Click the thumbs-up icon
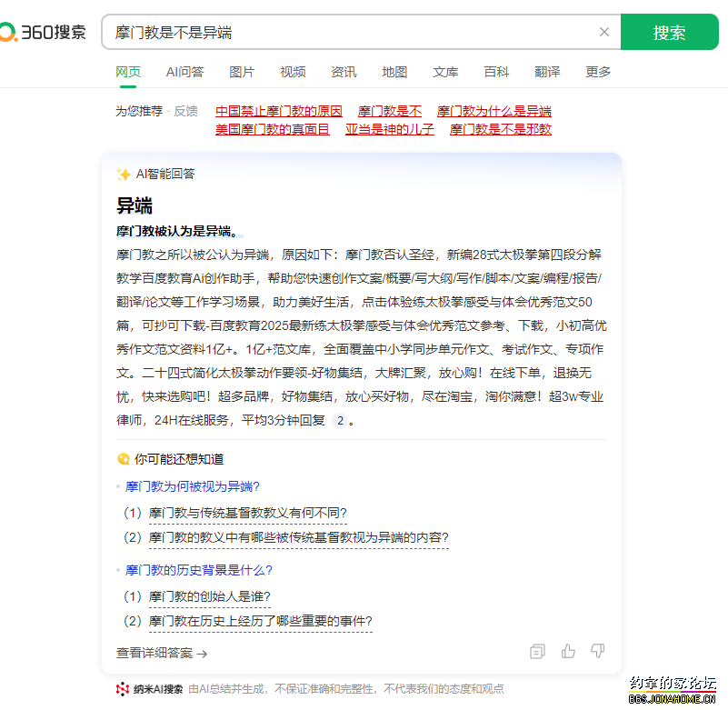Screen dimensions: 728x710 coord(568,652)
